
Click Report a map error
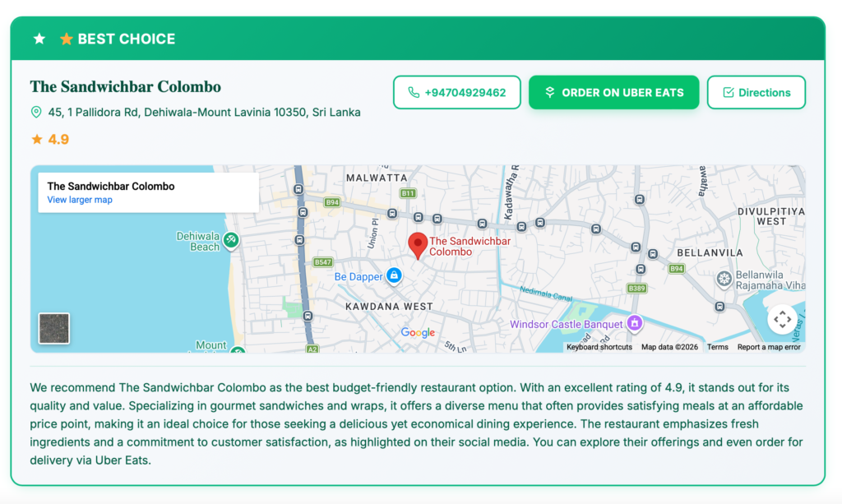tap(768, 347)
